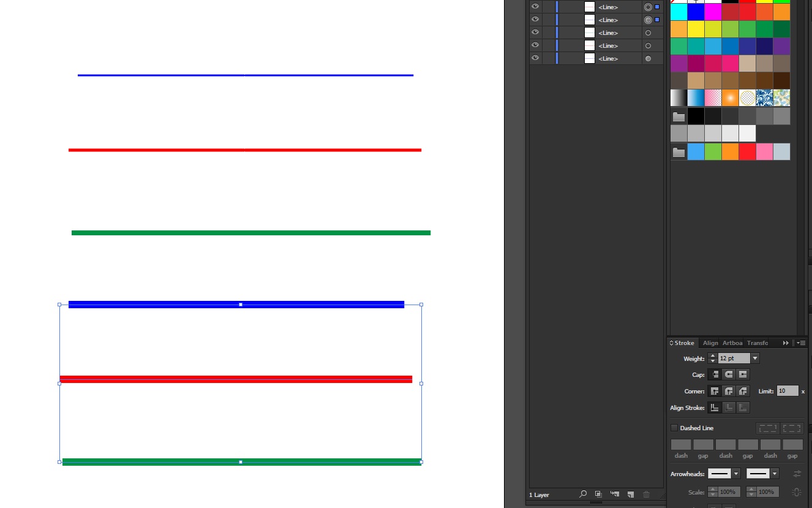Select the Round Cap stroke option
The width and height of the screenshot is (812, 508).
pos(729,374)
